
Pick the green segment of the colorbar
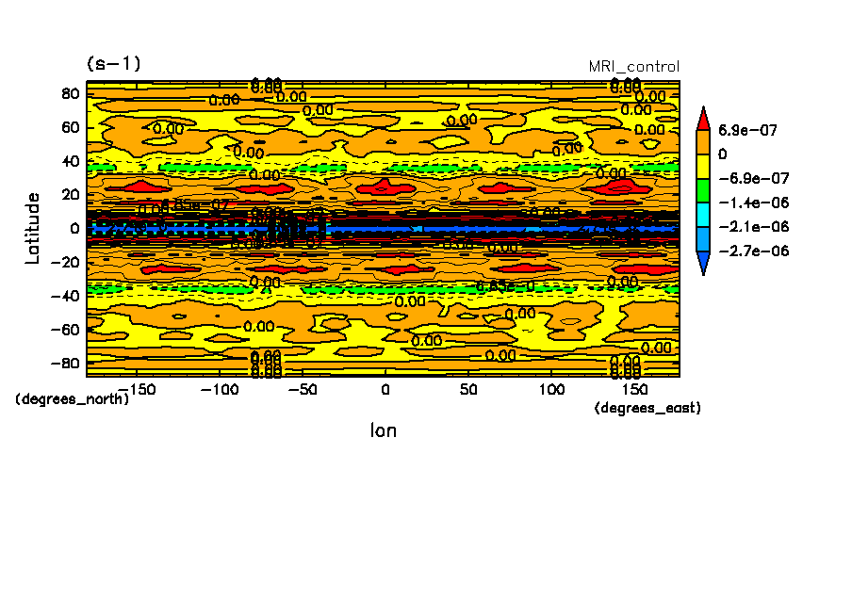pos(703,190)
